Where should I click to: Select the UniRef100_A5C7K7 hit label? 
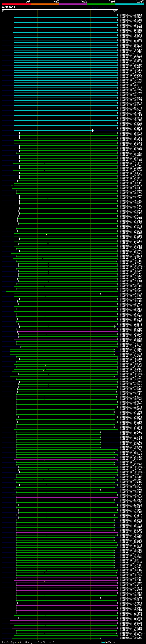[x=131, y=58]
